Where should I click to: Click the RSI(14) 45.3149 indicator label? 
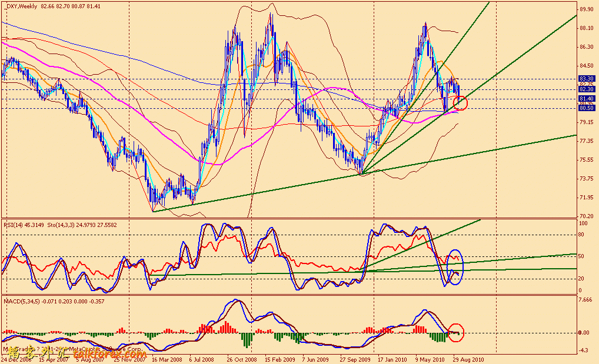(x=24, y=225)
